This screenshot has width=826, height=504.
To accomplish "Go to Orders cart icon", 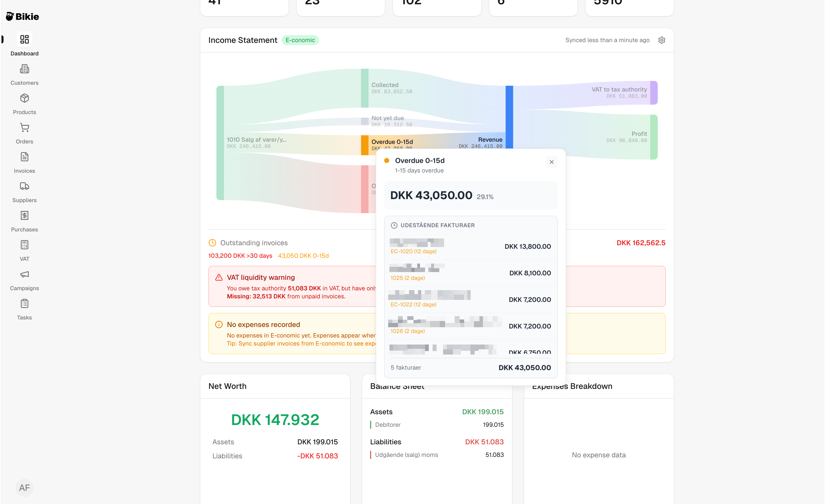I will pyautogui.click(x=25, y=128).
